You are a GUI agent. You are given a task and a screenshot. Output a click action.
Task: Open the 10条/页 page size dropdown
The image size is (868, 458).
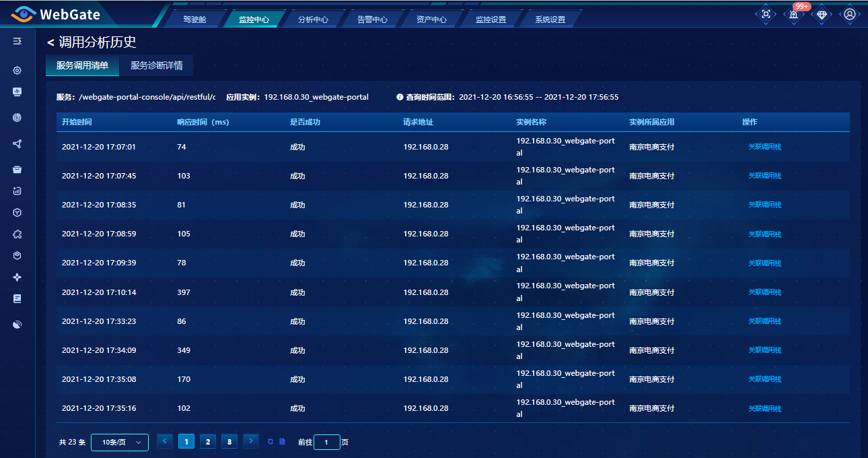(120, 443)
